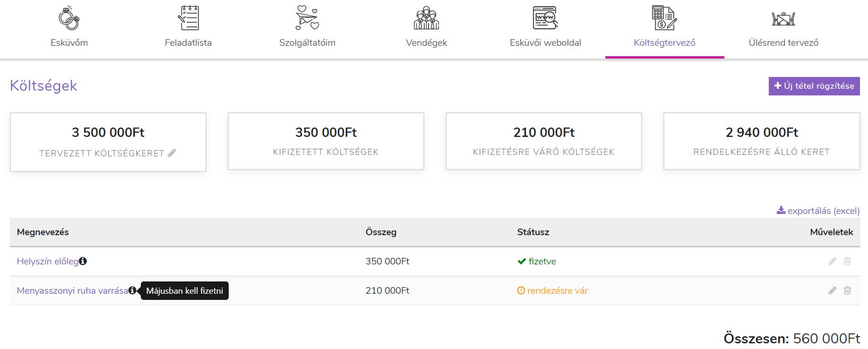The image size is (868, 349).
Task: Click the green fizetve status
Action: 537,261
